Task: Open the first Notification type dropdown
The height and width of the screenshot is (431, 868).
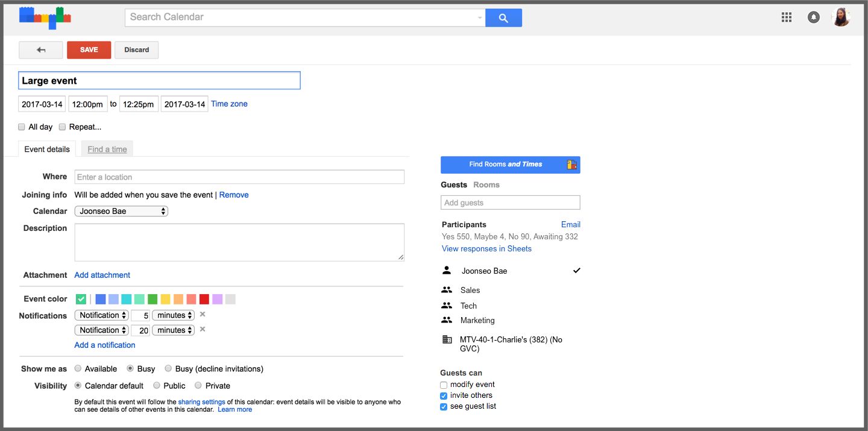Action: point(101,315)
